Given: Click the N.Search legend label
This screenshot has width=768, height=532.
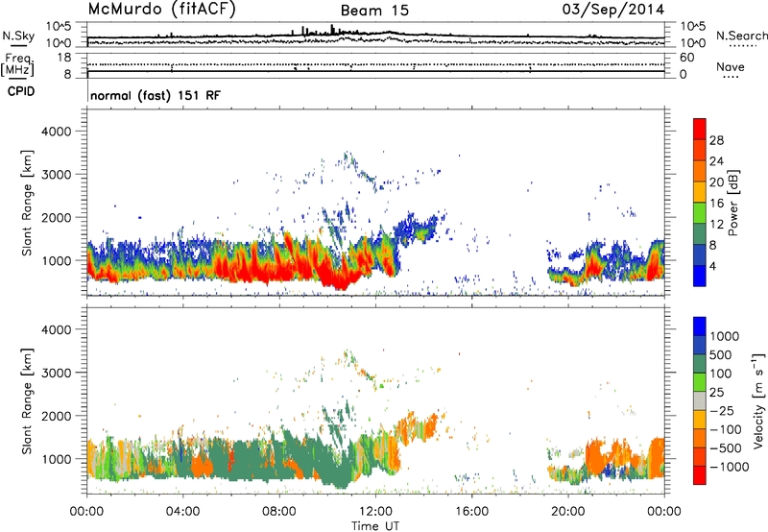Looking at the screenshot, I should point(741,36).
